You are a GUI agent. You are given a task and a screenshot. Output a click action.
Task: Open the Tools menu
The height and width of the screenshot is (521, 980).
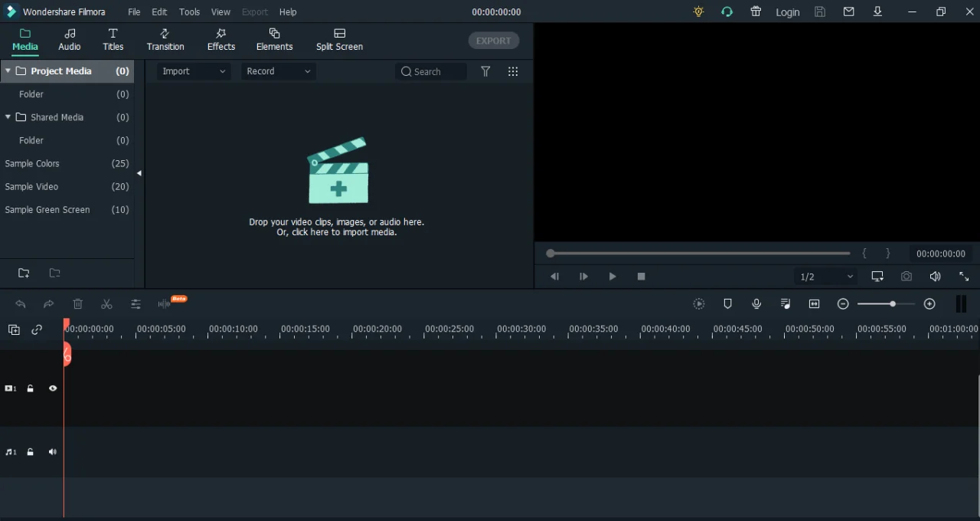point(189,11)
